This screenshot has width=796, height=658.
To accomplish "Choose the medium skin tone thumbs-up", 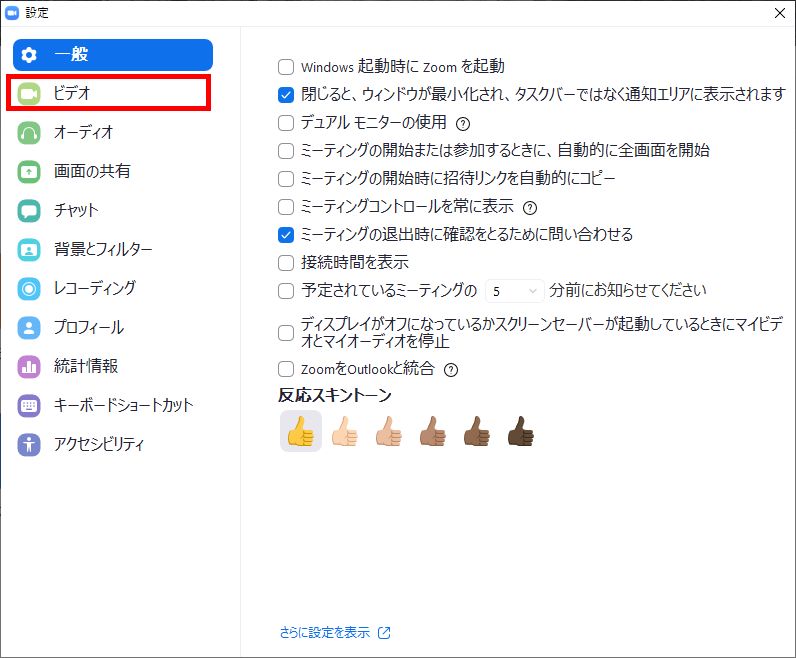I will (433, 431).
